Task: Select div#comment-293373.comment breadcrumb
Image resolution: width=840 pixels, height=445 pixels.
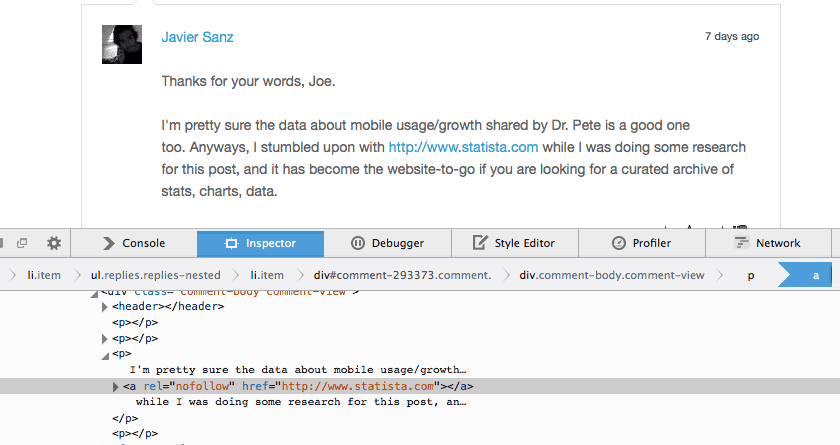Action: (402, 275)
